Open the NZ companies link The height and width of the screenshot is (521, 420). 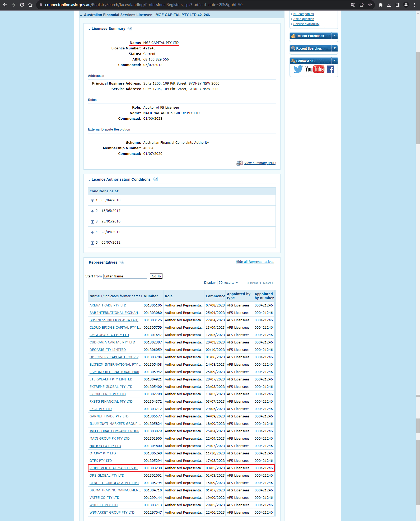[304, 14]
